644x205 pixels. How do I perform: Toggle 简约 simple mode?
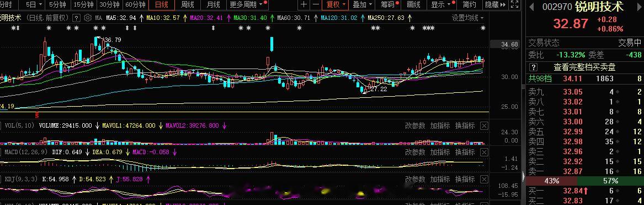pos(470,5)
